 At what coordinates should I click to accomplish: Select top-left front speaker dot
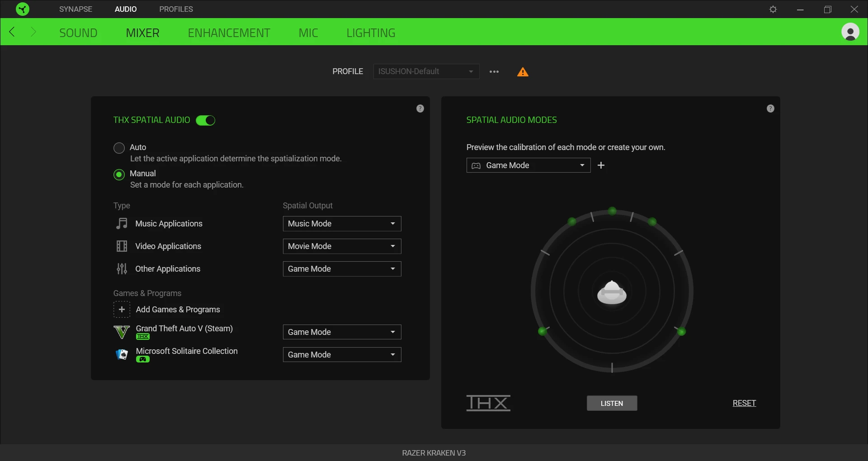572,221
